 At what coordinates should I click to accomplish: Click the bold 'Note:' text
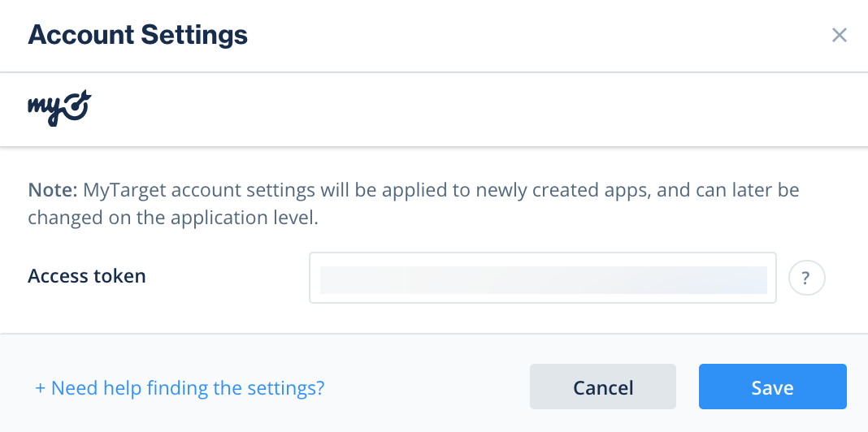click(53, 191)
